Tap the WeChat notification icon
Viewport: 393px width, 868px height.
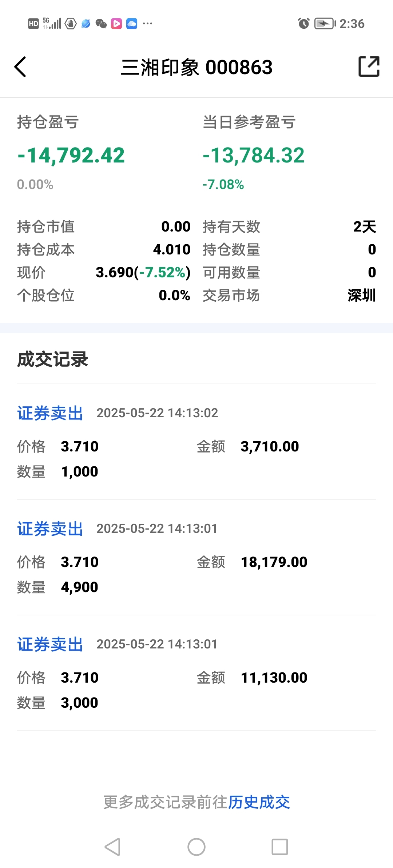click(101, 24)
